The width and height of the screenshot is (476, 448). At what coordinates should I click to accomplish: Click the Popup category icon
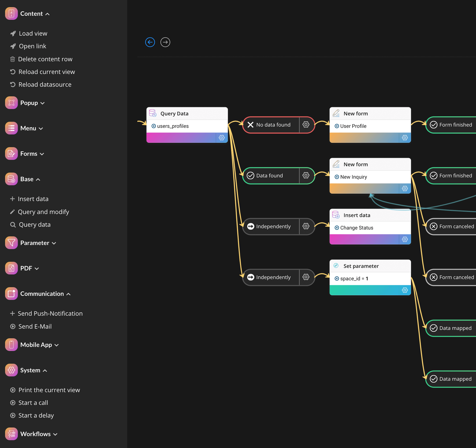pyautogui.click(x=11, y=103)
